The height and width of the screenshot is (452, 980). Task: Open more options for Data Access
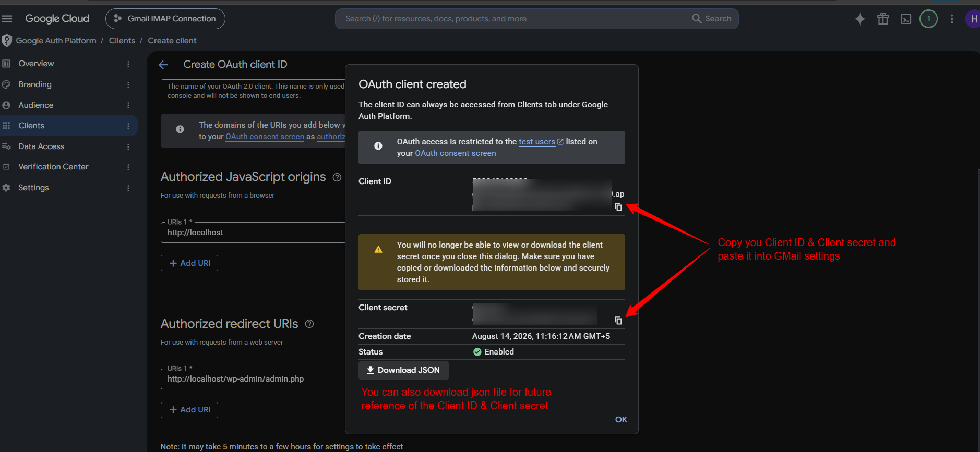[128, 146]
